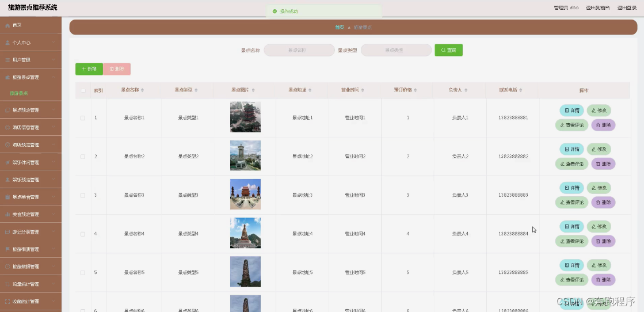Click 修改 for row 景点名称1
The width and height of the screenshot is (644, 312).
click(x=599, y=111)
